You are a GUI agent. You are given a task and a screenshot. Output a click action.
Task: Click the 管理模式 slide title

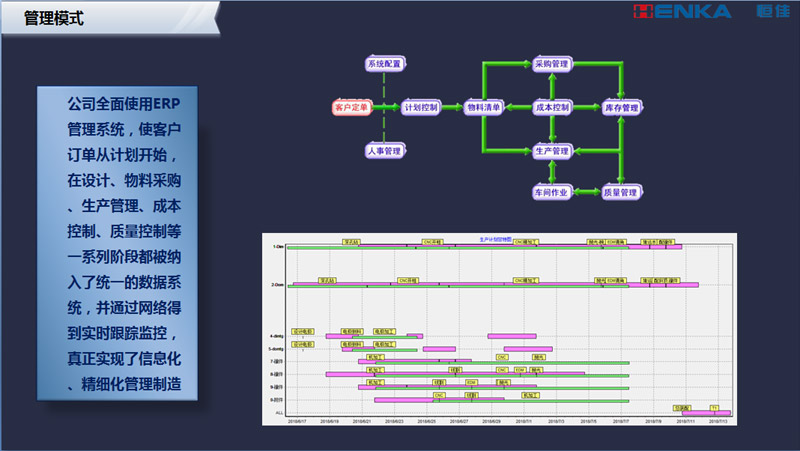pyautogui.click(x=55, y=17)
